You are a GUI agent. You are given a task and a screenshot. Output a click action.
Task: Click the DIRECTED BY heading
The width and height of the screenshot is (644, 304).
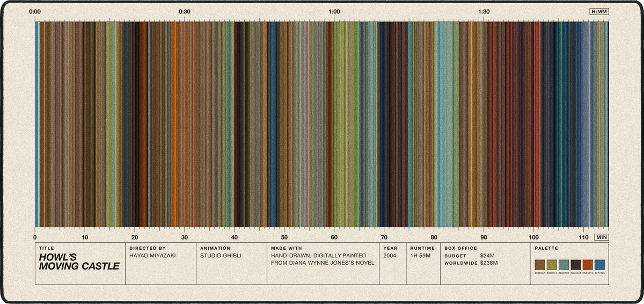click(148, 248)
